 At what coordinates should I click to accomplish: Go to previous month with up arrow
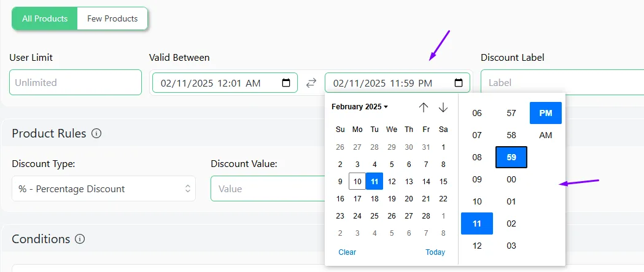coord(424,107)
